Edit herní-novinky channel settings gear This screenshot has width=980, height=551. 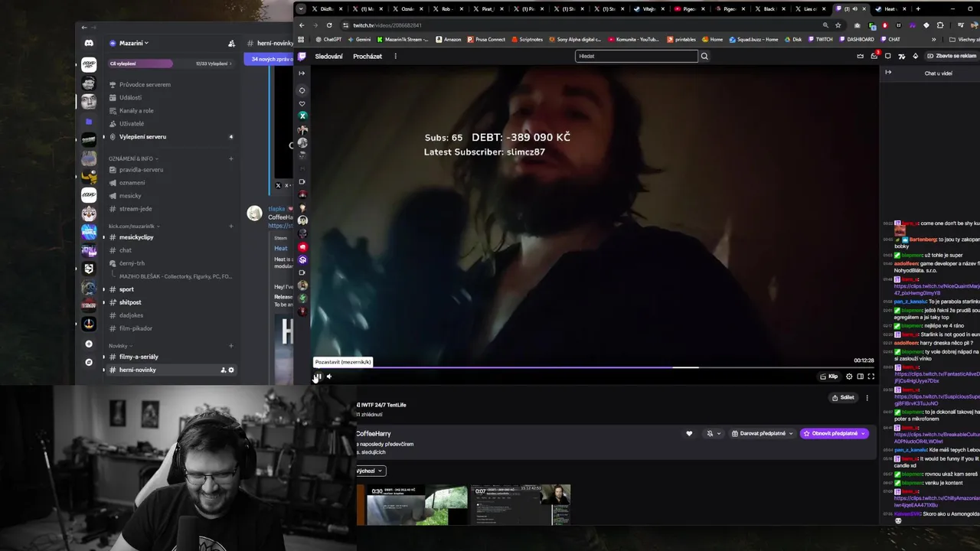(x=231, y=370)
